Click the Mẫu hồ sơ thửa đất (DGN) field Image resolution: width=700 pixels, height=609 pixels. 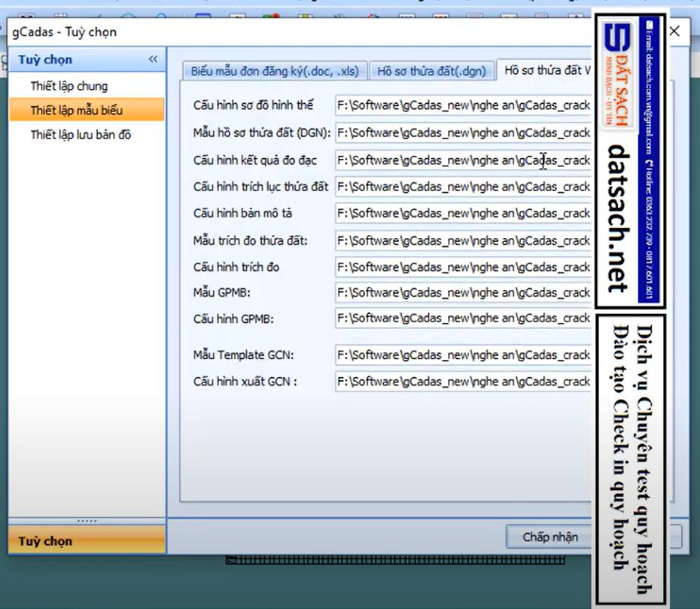(463, 132)
